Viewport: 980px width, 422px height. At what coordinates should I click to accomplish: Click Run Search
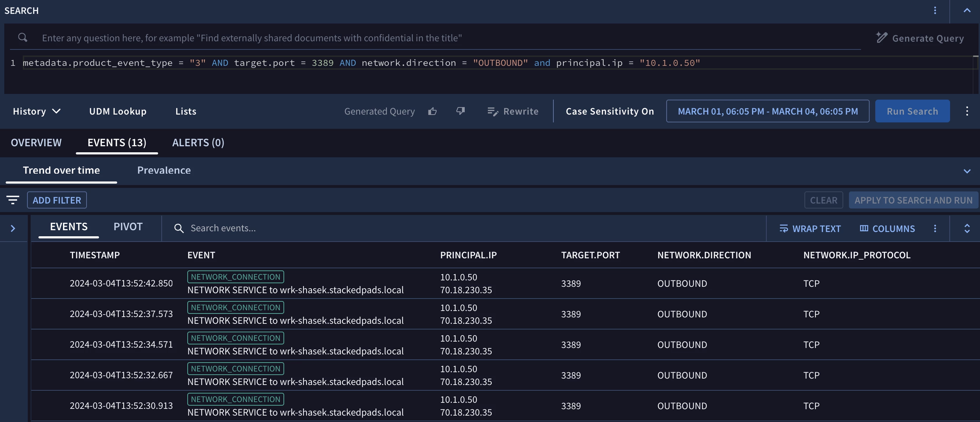[912, 111]
